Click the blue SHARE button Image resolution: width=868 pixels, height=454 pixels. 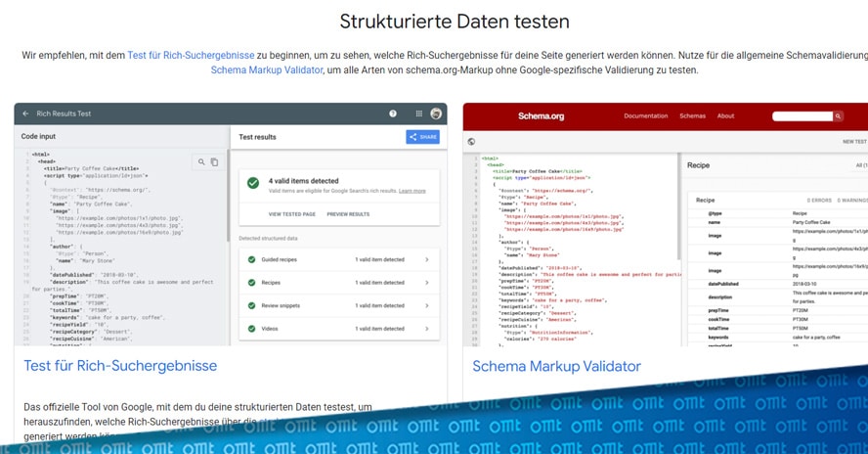point(423,137)
